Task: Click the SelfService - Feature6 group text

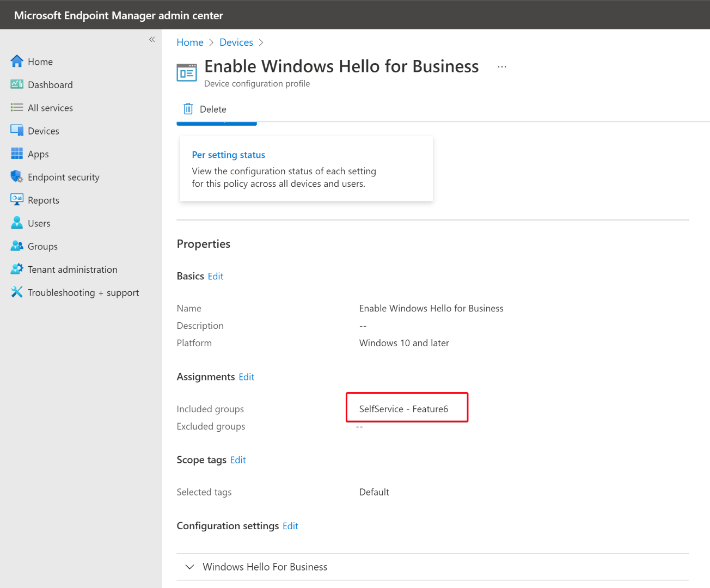Action: point(403,409)
